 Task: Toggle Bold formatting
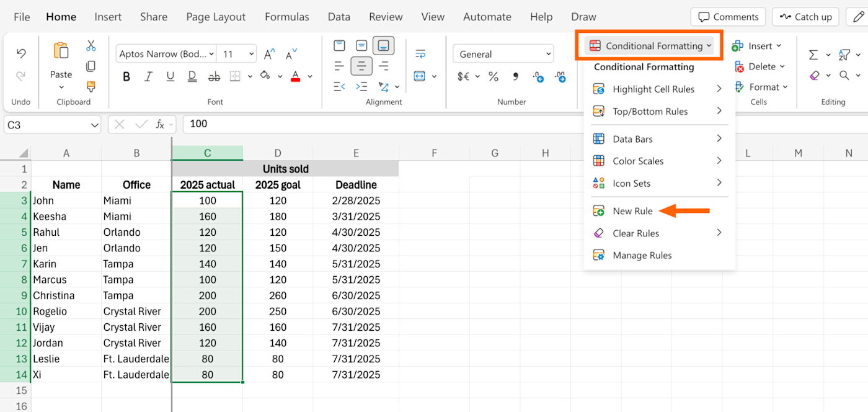click(x=126, y=76)
